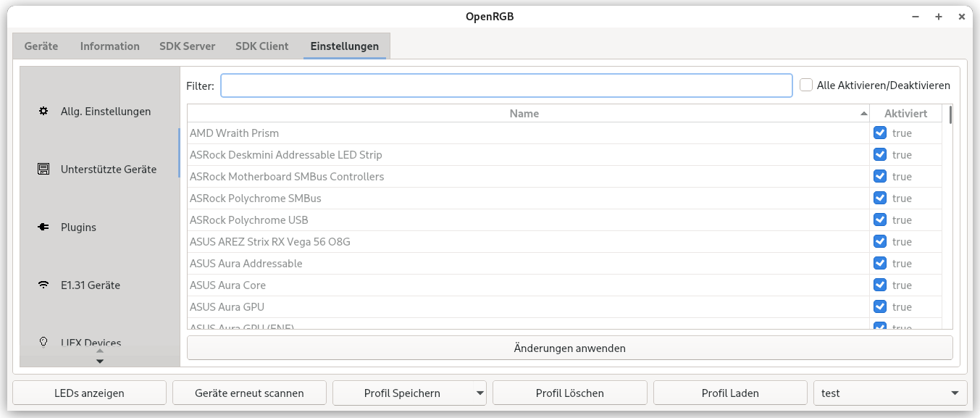Check the Alle Aktivieren/Deaktivieren box

(806, 85)
